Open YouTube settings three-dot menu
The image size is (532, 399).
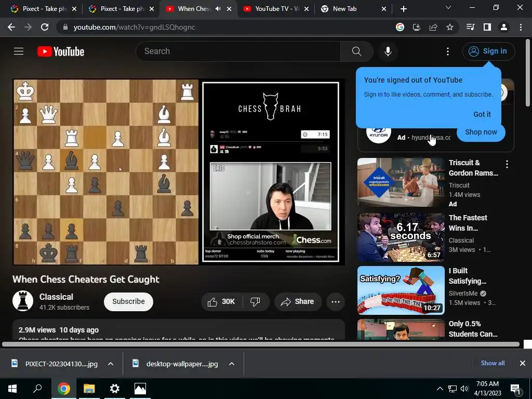click(448, 51)
